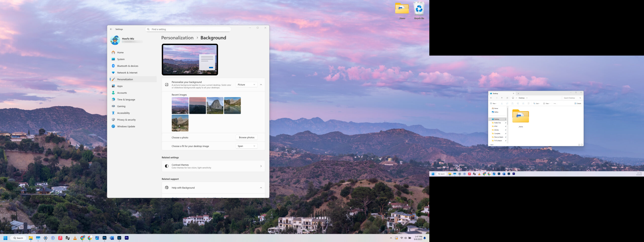The image size is (644, 242).
Task: Open Bluetooth & devices settings
Action: (127, 66)
